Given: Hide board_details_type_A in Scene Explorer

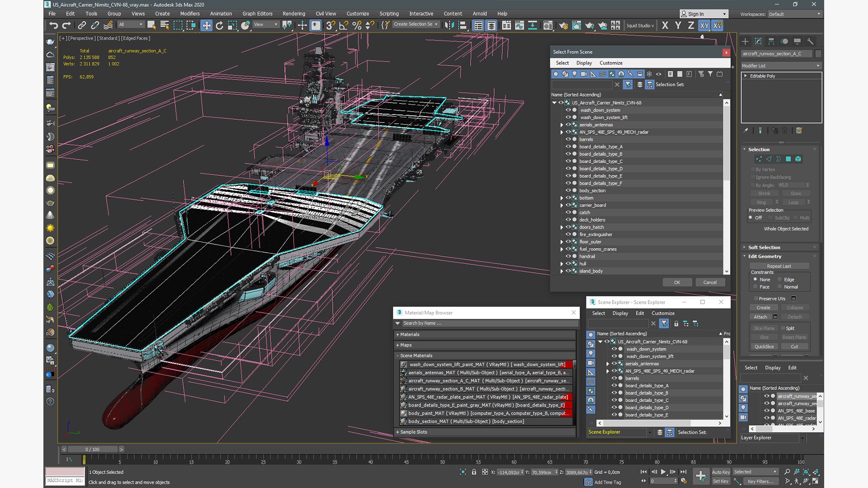Looking at the screenshot, I should pos(614,385).
